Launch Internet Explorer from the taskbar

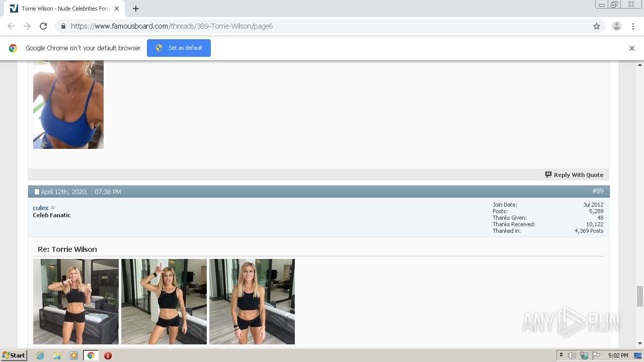pyautogui.click(x=40, y=355)
